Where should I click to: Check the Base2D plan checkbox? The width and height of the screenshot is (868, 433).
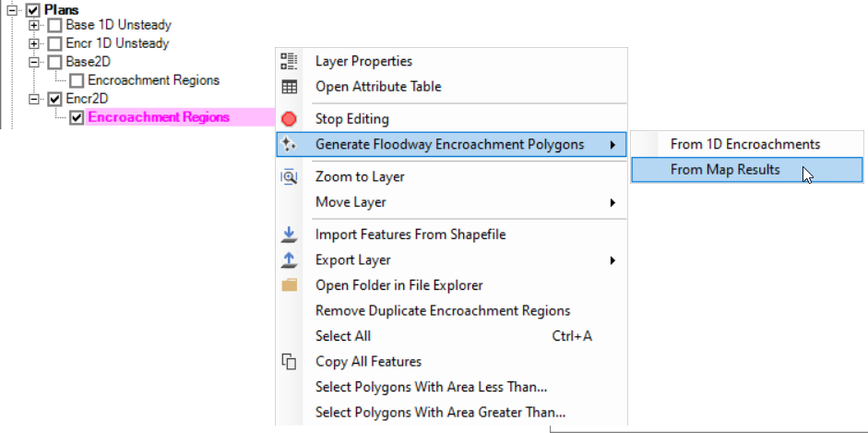click(54, 63)
